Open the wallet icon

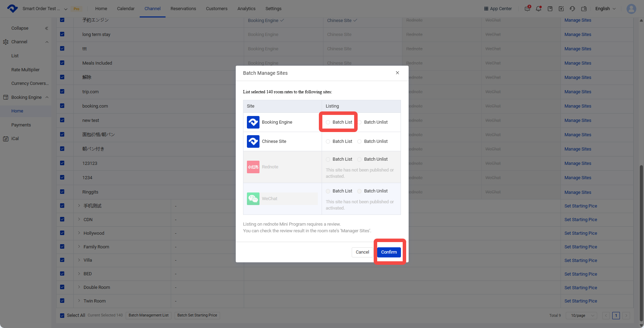pyautogui.click(x=584, y=9)
